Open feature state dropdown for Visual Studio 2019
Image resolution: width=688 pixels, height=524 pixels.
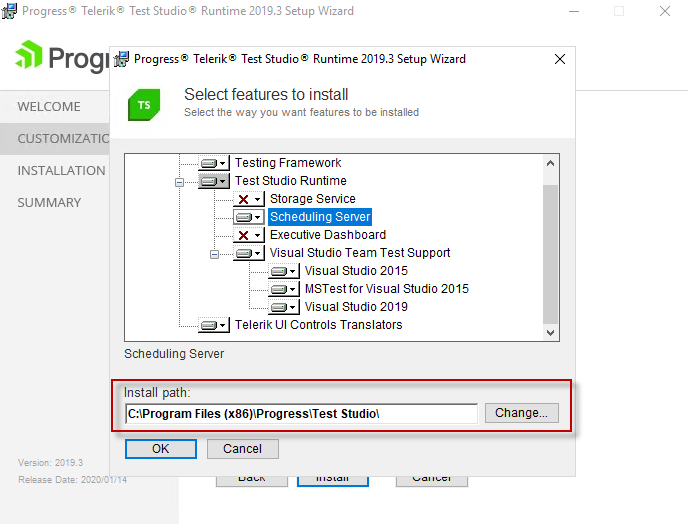click(284, 307)
